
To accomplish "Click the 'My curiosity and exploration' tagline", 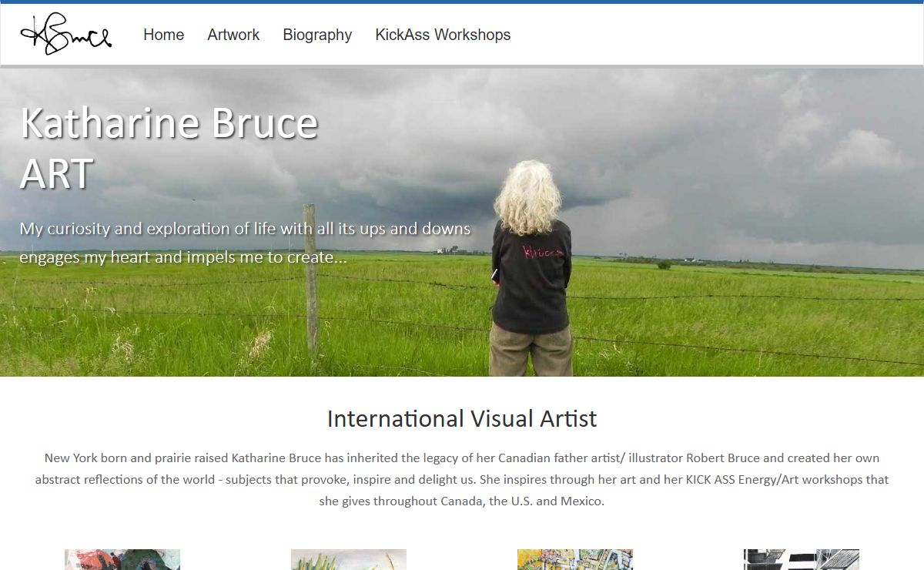I will pyautogui.click(x=245, y=243).
